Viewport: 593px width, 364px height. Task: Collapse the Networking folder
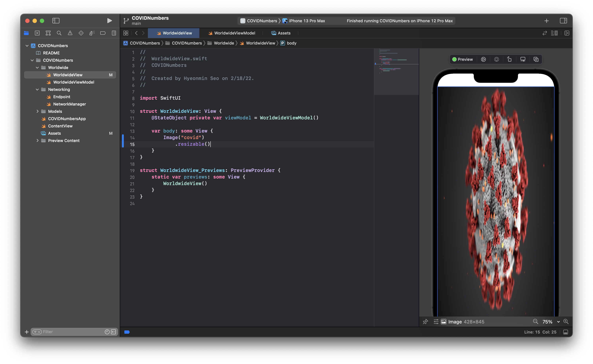[37, 89]
